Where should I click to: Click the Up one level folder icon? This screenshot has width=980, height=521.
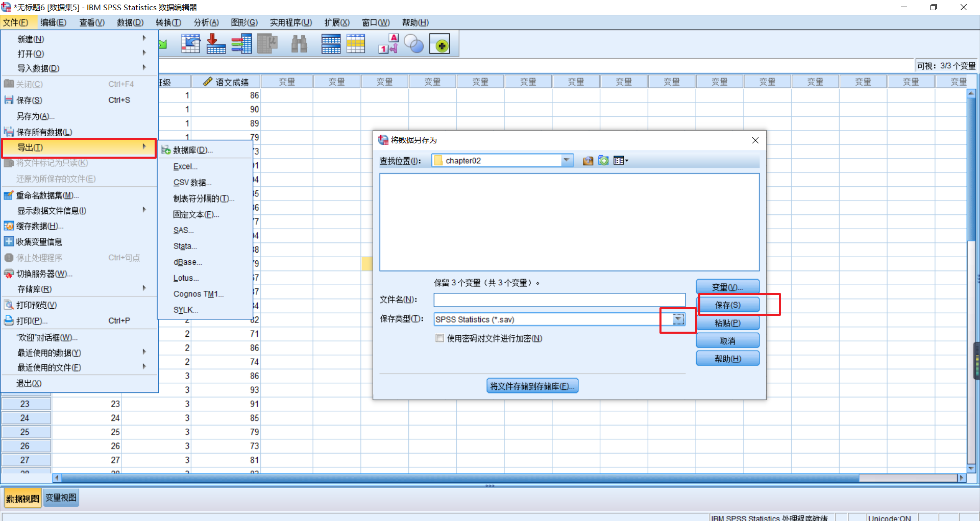tap(588, 161)
